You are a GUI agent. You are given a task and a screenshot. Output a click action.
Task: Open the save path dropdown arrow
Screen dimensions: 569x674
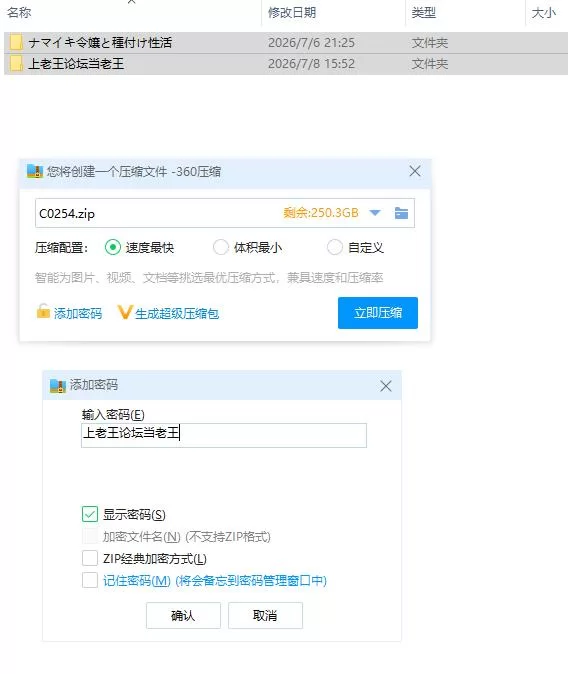[375, 213]
